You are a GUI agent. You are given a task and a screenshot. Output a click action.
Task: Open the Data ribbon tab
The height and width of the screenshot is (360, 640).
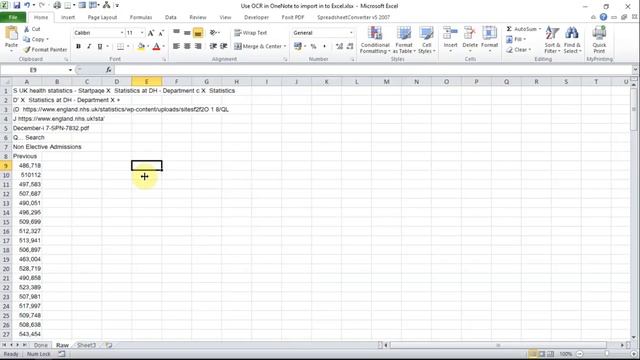click(171, 17)
